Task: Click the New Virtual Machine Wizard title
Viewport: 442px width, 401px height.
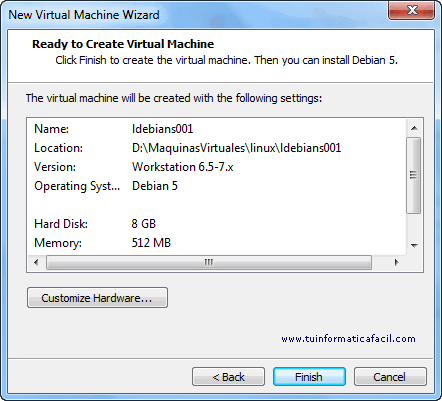Action: click(x=84, y=15)
